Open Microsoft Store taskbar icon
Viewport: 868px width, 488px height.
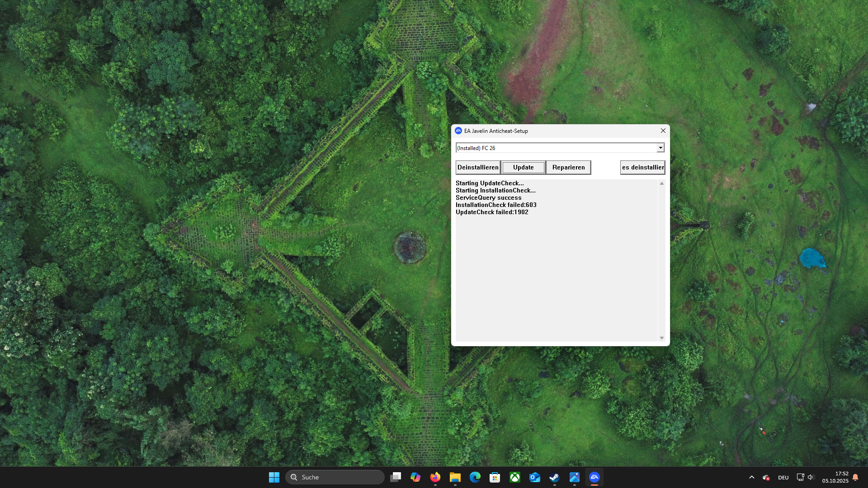pos(495,477)
